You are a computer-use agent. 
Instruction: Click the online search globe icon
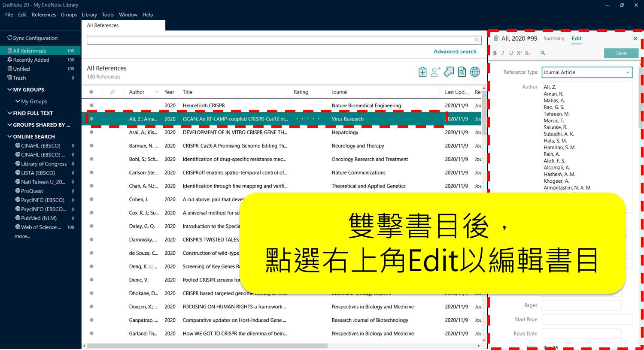(x=475, y=72)
